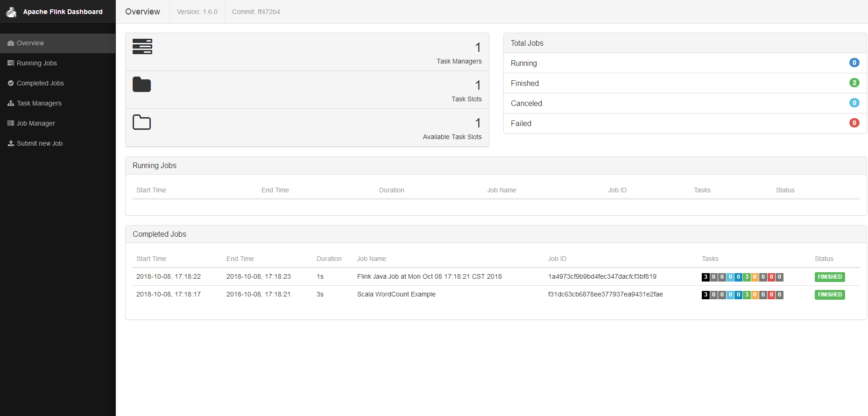The height and width of the screenshot is (416, 868).
Task: Click the filled folder Task Slots icon
Action: point(142,85)
